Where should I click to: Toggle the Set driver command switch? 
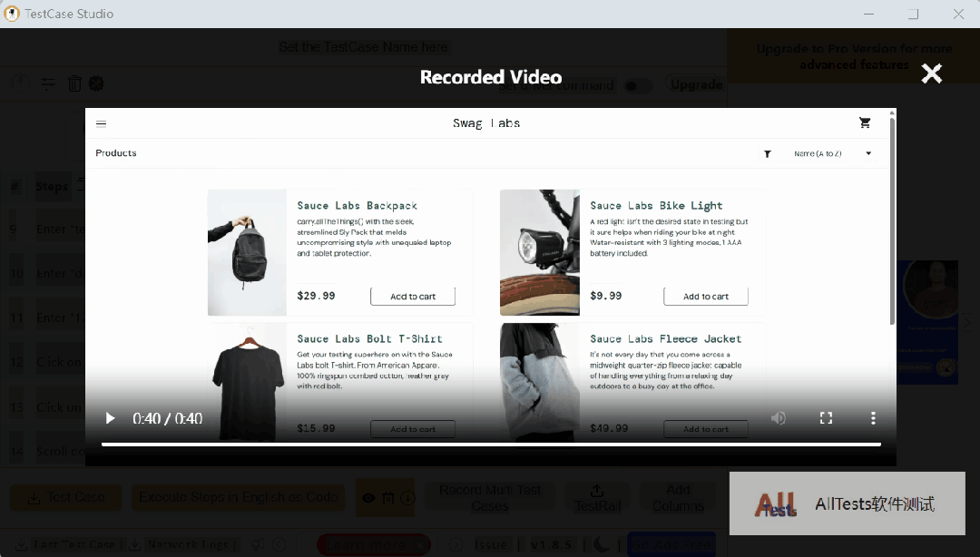coord(638,86)
